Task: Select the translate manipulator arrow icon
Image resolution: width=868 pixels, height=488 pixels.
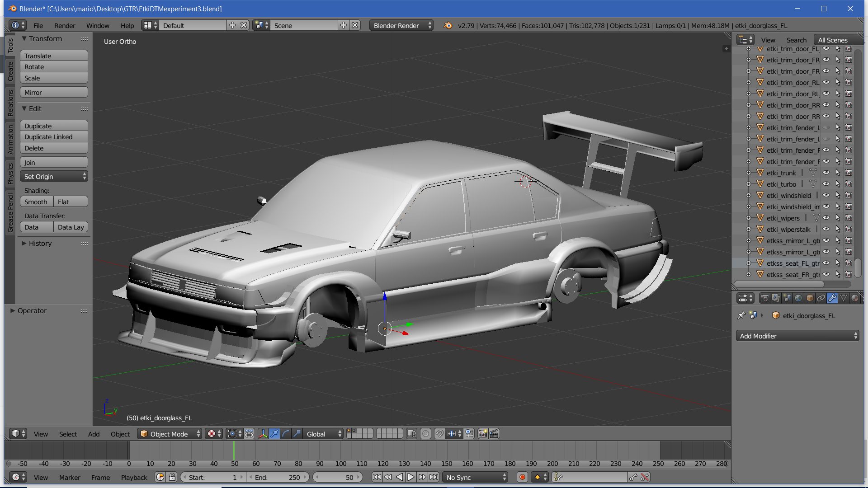Action: [x=274, y=434]
